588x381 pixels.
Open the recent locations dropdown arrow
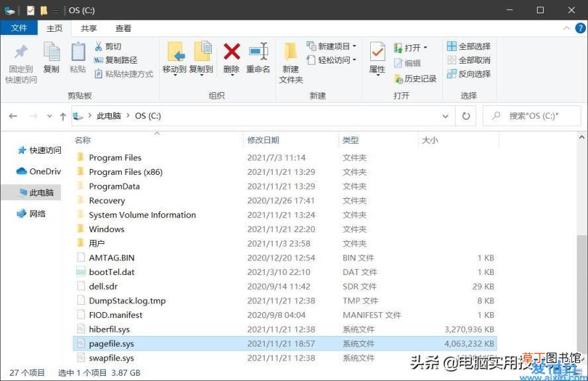[x=49, y=116]
